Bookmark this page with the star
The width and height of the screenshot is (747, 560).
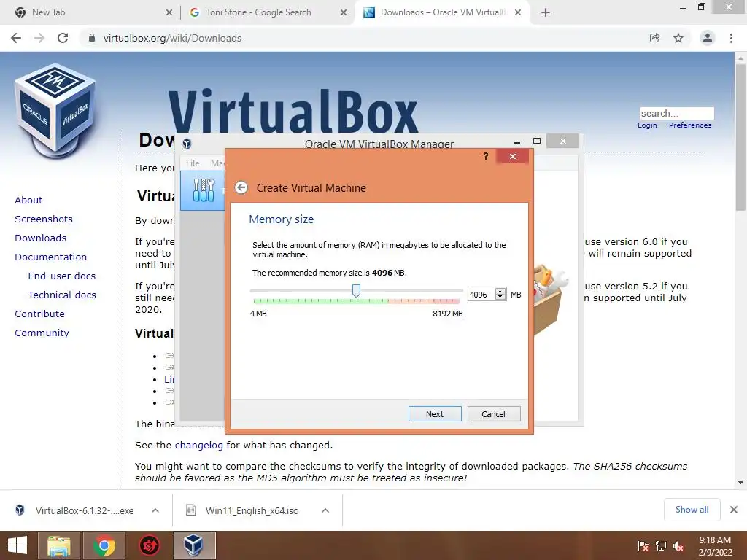[678, 38]
